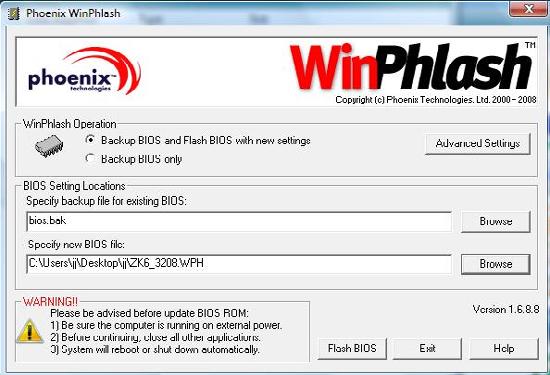Click 'Be sure the computer is running on external power' line

[166, 325]
